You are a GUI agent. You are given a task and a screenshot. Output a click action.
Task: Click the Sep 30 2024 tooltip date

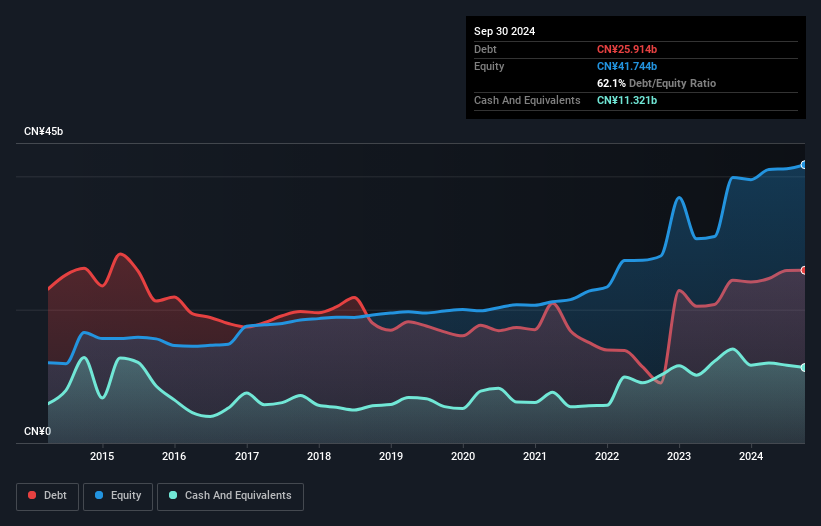click(504, 31)
